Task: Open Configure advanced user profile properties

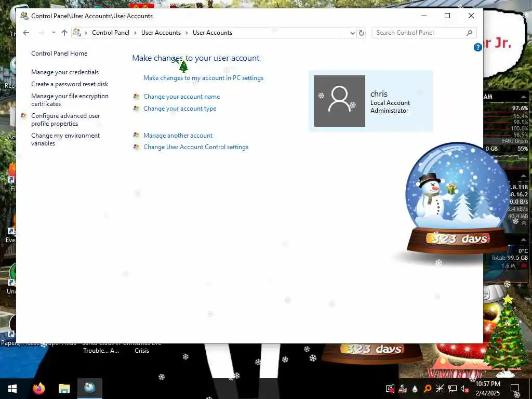Action: pyautogui.click(x=65, y=119)
